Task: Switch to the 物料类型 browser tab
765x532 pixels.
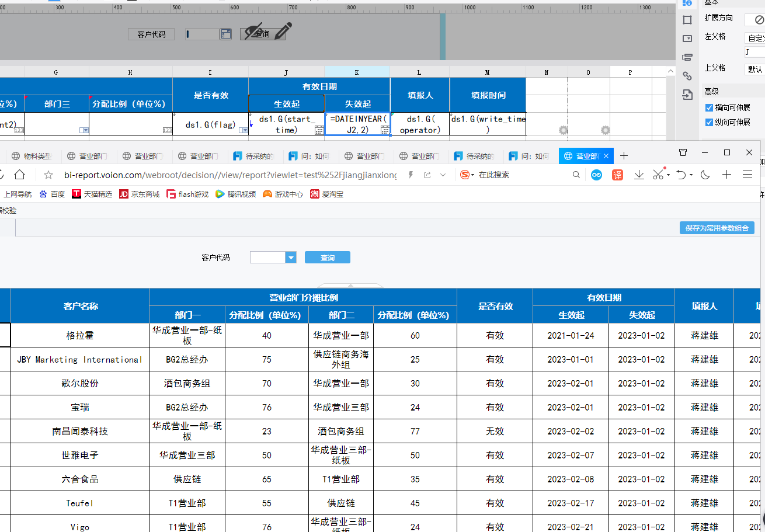Action: pos(32,156)
